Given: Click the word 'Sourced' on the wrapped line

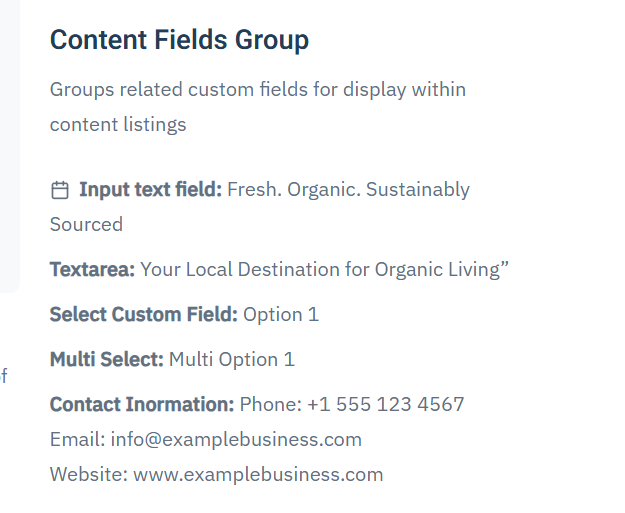Looking at the screenshot, I should coord(86,224).
